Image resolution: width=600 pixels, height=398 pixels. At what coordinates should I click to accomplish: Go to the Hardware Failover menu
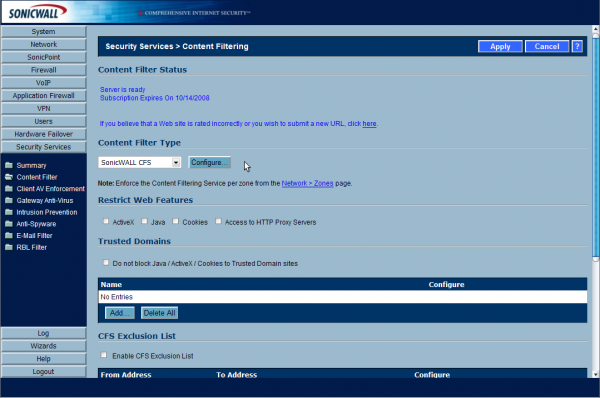44,134
